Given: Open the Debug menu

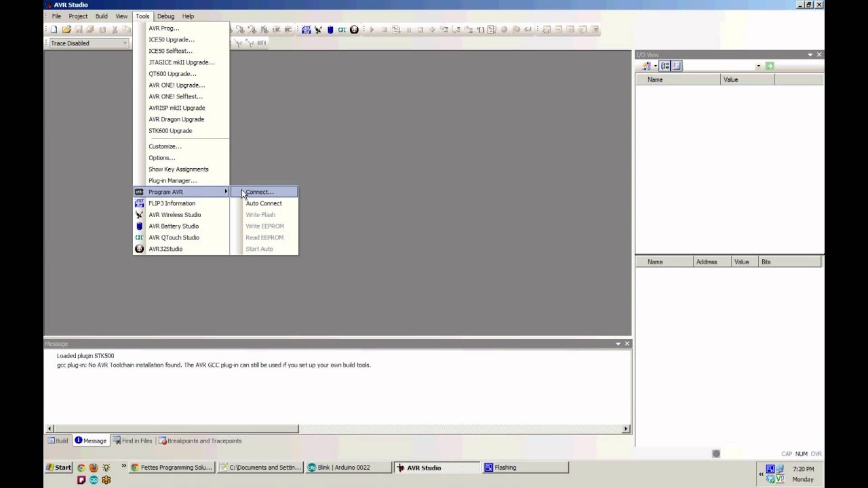Looking at the screenshot, I should point(165,16).
